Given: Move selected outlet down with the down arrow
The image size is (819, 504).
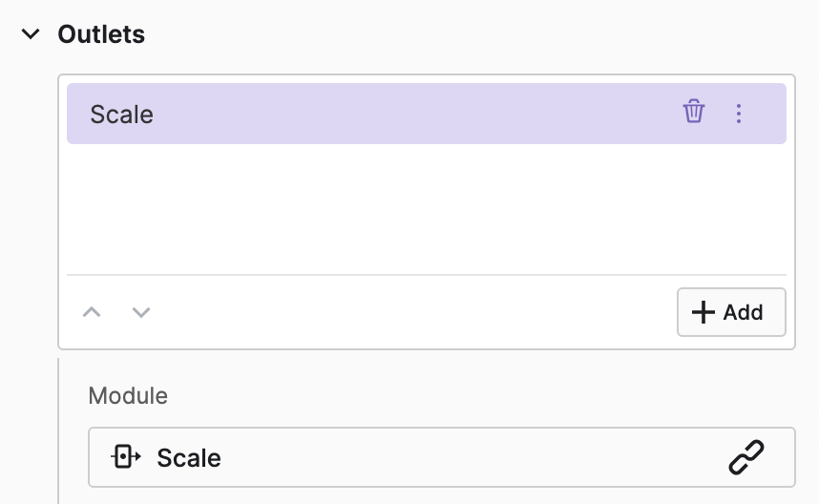Looking at the screenshot, I should (141, 312).
